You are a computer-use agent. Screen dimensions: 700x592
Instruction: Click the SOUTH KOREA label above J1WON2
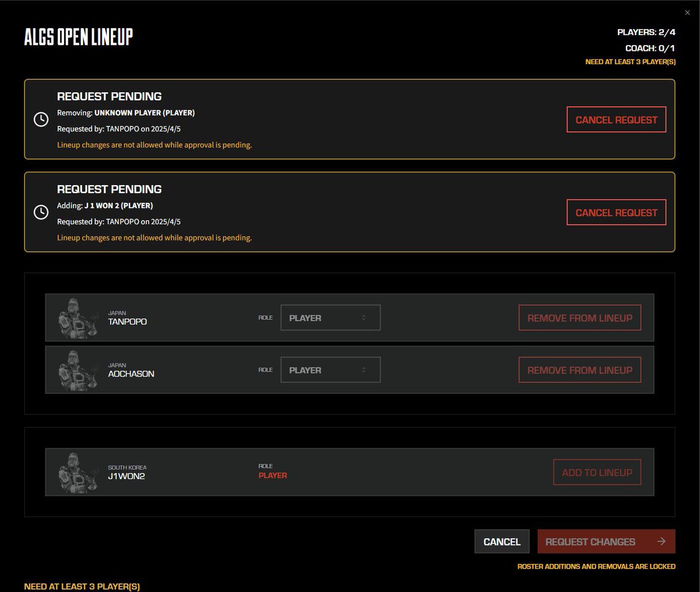[x=127, y=468]
